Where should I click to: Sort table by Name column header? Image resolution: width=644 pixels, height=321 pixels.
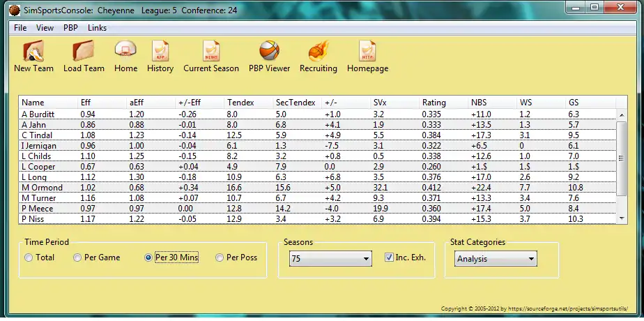pyautogui.click(x=48, y=103)
